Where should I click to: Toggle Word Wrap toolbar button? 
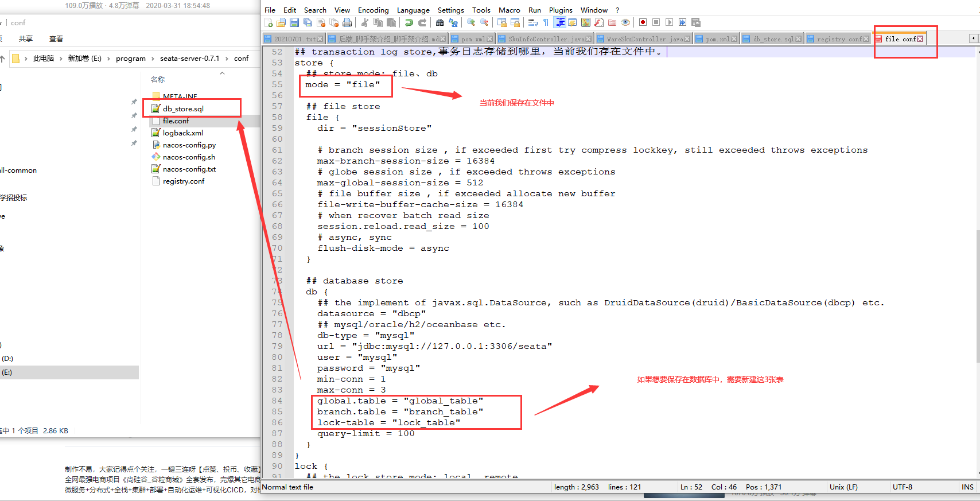click(x=533, y=22)
